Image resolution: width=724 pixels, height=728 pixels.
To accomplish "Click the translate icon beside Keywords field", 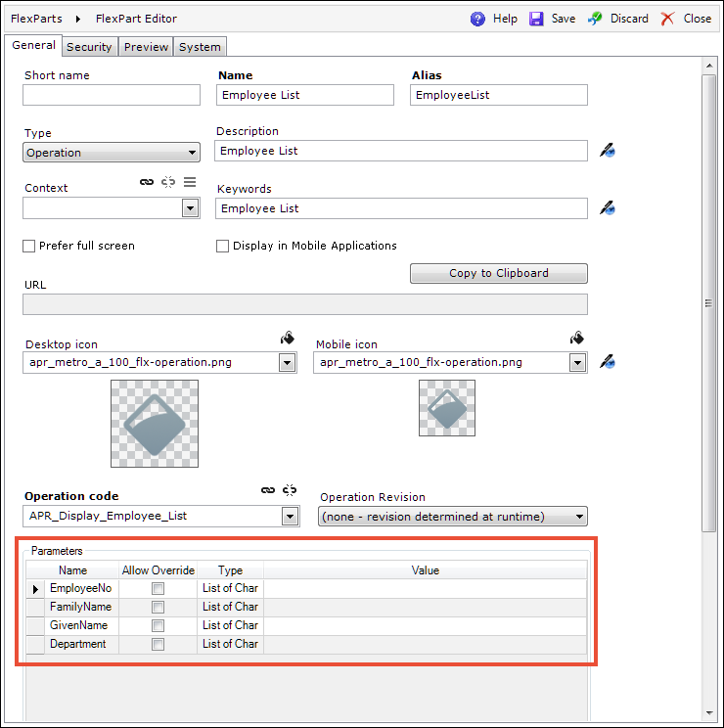I will (x=607, y=208).
